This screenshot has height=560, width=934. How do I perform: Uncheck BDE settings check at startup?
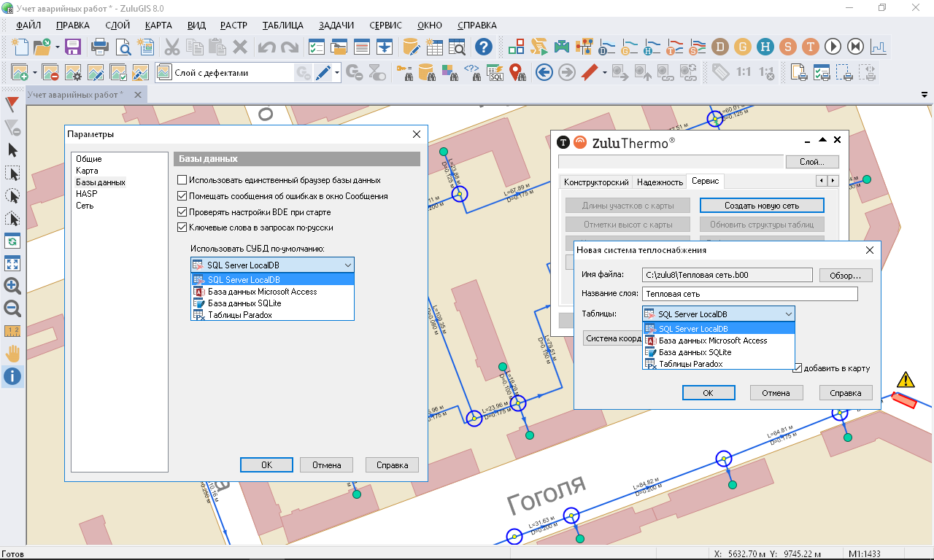click(x=182, y=212)
